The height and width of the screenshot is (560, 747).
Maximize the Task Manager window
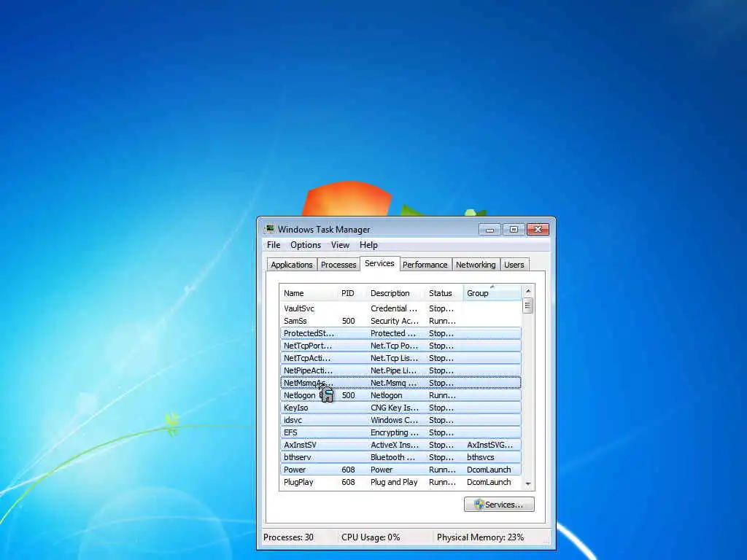514,230
